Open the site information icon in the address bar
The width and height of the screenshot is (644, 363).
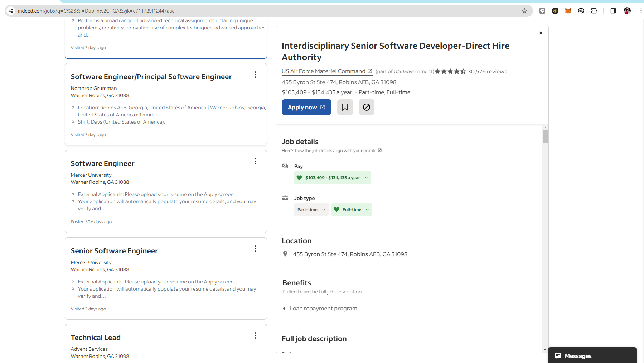coord(11,11)
